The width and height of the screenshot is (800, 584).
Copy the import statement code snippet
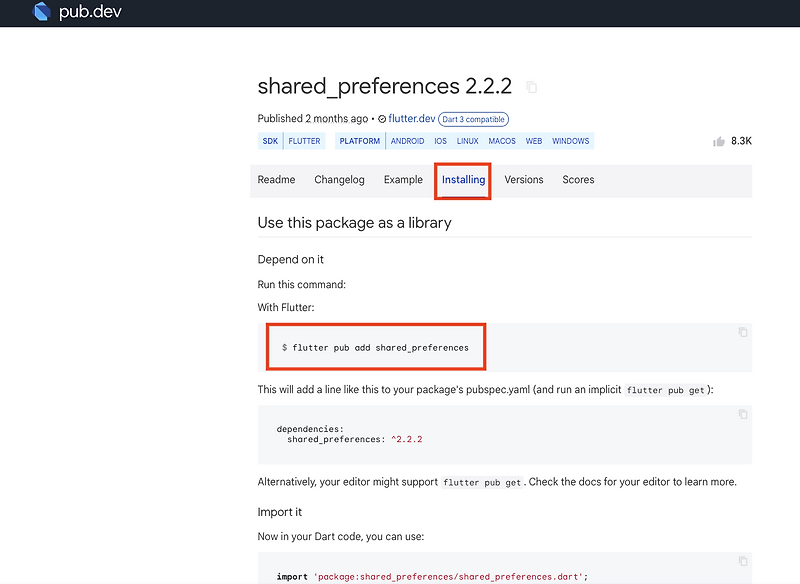coord(741,561)
